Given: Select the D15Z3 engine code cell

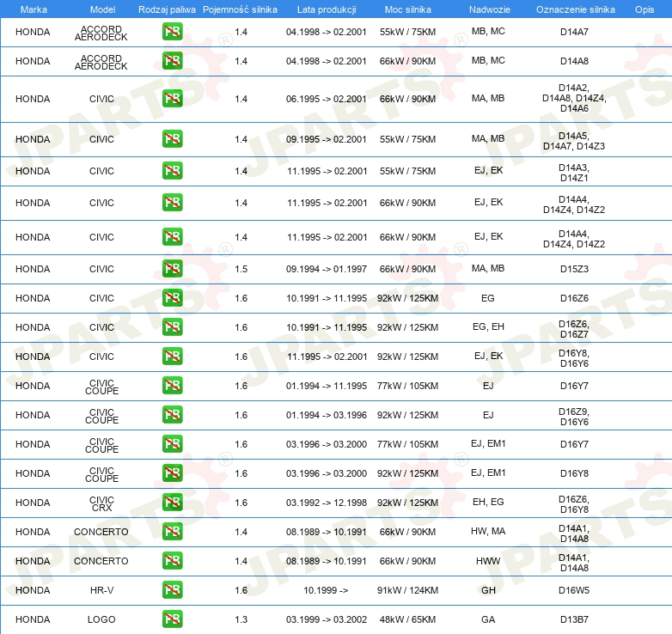Looking at the screenshot, I should [x=574, y=269].
